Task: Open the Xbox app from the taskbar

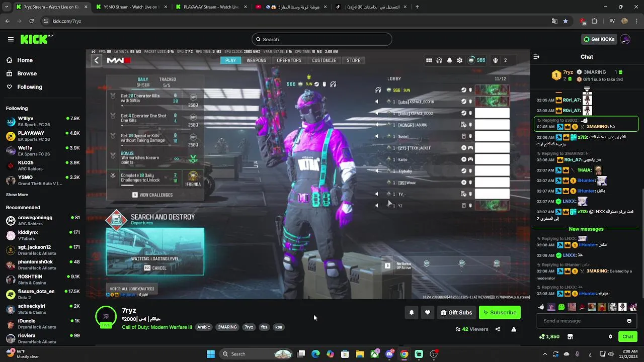Action: [x=375, y=354]
